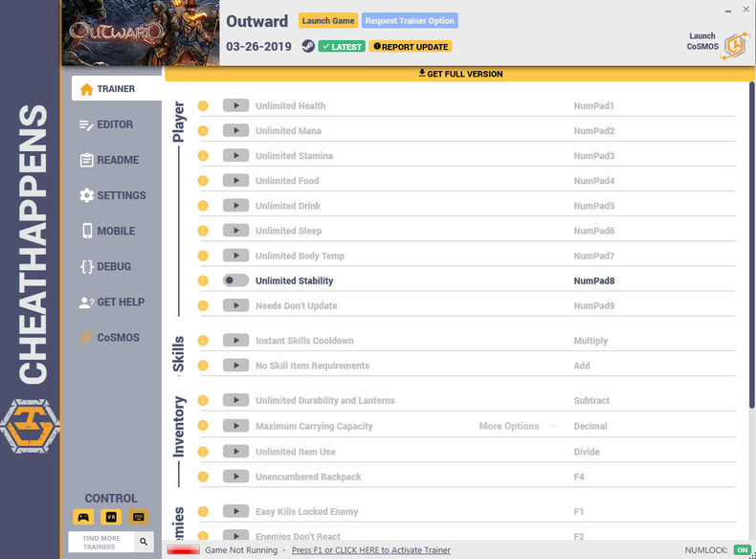
Task: Click the info icon beside Unlimited Sleep
Action: (203, 231)
